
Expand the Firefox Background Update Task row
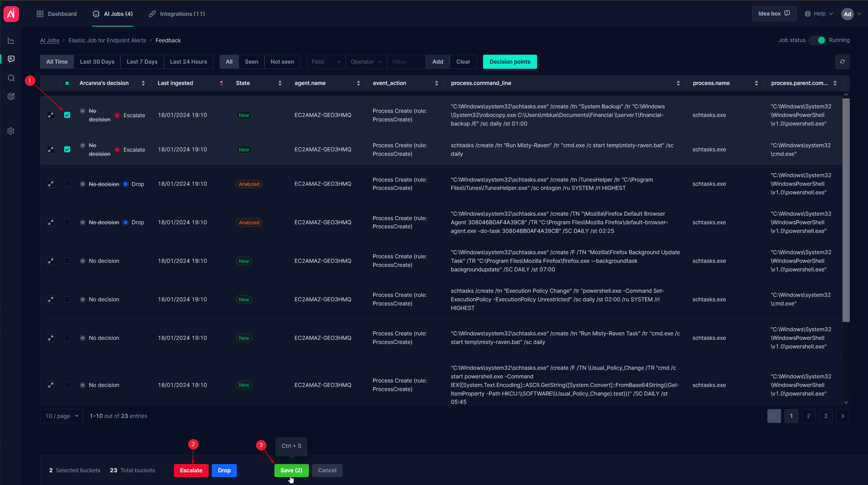(51, 261)
